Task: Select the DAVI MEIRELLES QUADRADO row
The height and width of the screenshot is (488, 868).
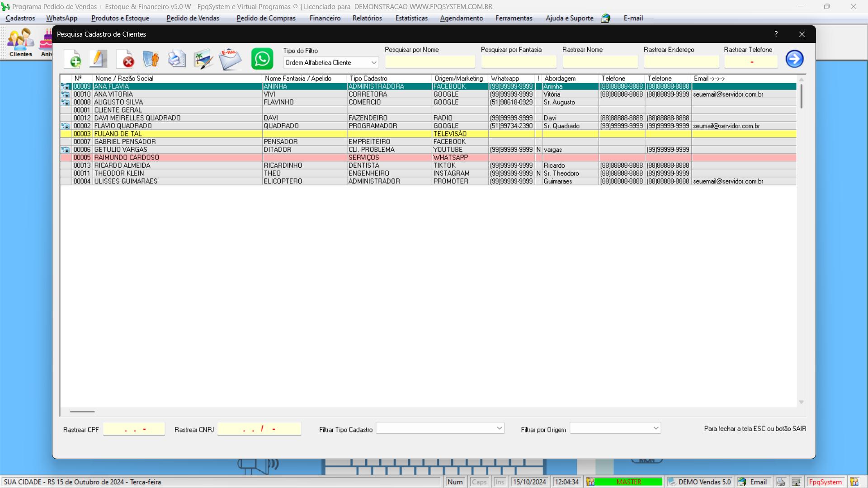Action: [x=428, y=118]
